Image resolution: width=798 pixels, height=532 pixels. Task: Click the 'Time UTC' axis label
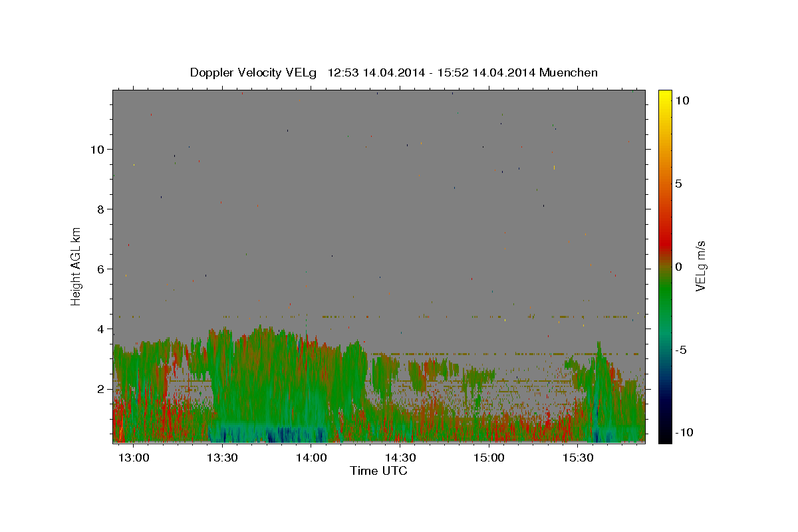pyautogui.click(x=378, y=471)
